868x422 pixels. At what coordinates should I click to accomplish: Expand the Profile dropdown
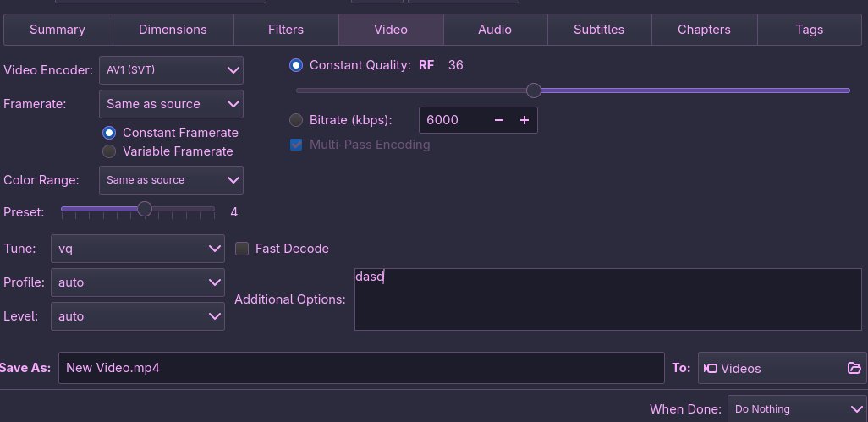point(138,282)
